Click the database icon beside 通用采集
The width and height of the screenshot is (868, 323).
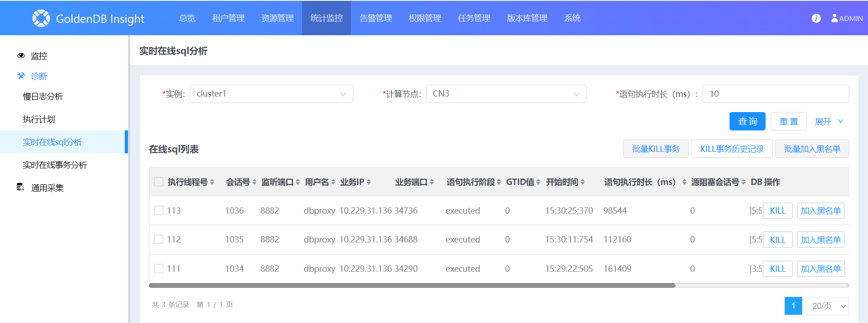pyautogui.click(x=20, y=187)
